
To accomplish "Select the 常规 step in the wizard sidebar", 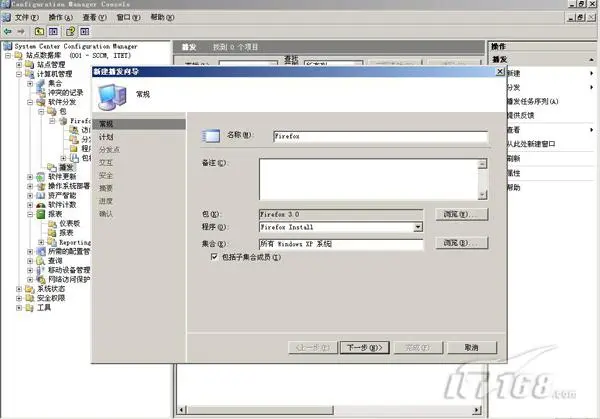I will 140,124.
